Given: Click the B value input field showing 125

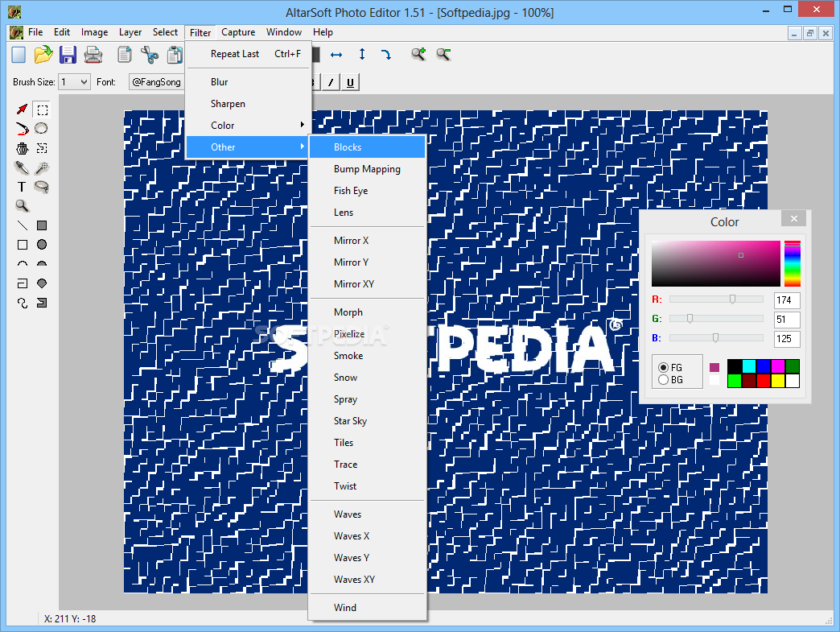Looking at the screenshot, I should [x=787, y=339].
